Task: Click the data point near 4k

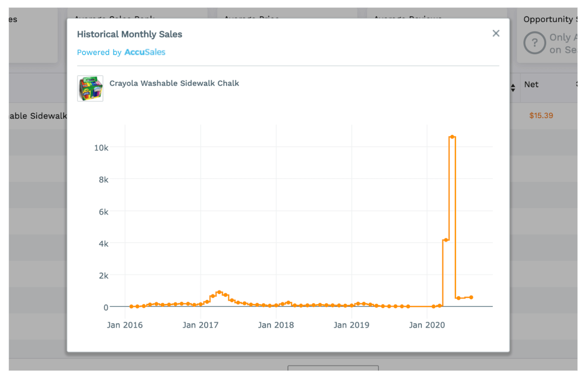Action: [446, 240]
